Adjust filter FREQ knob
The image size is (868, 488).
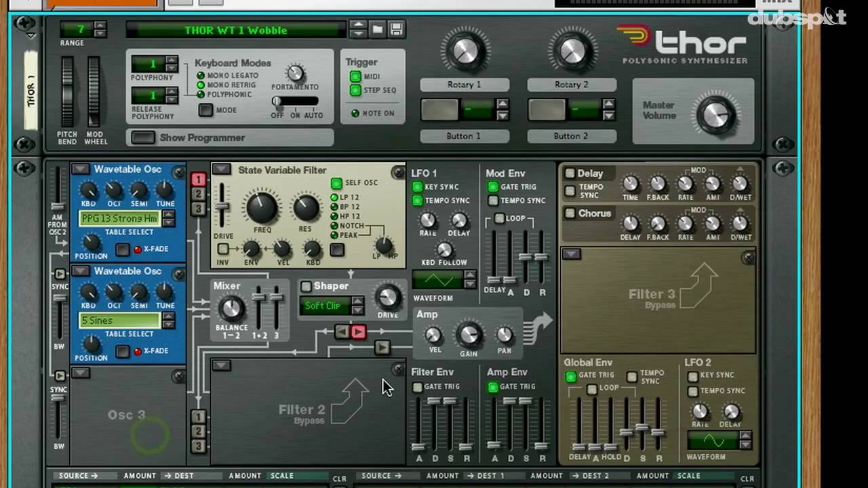pos(262,207)
